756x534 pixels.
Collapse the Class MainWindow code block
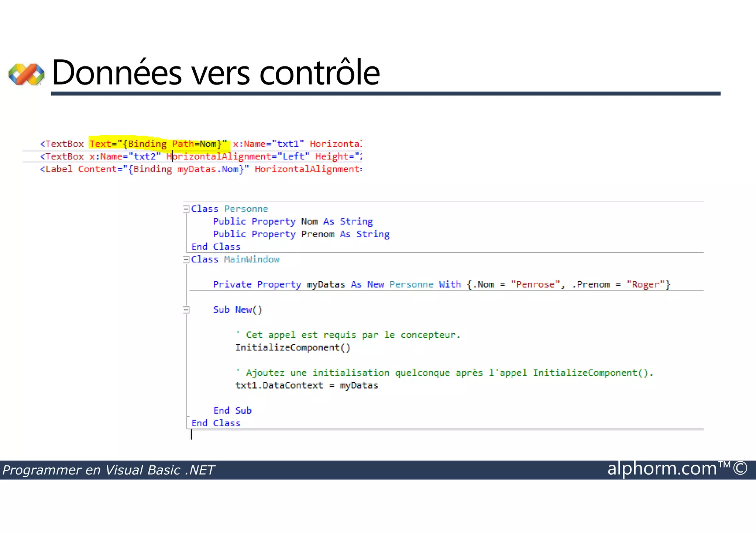click(x=186, y=260)
